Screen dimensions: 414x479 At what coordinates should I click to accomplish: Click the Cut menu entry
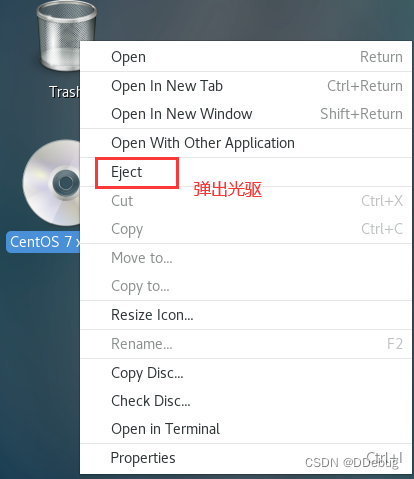point(246,201)
